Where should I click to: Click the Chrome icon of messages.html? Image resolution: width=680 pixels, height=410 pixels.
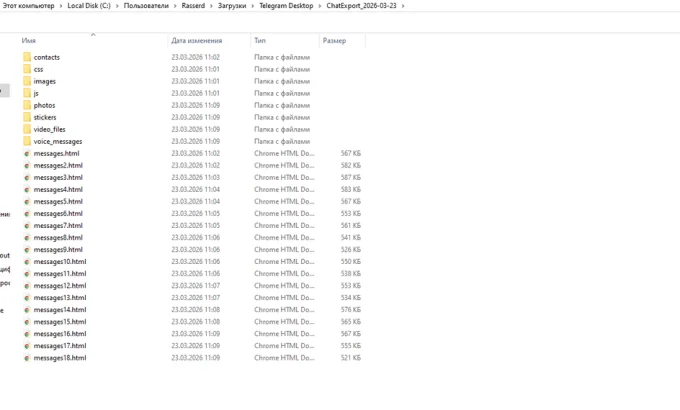tap(27, 154)
